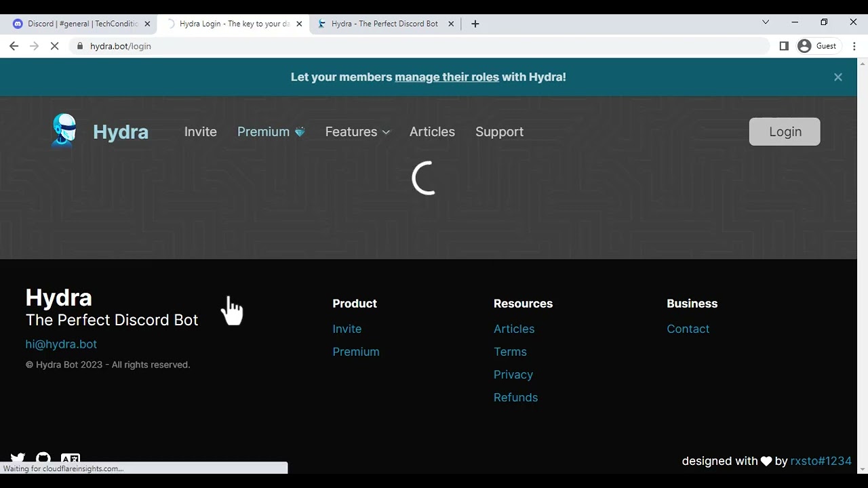Email hi@hydra.bot link
Viewport: 868px width, 488px height.
pos(61,344)
